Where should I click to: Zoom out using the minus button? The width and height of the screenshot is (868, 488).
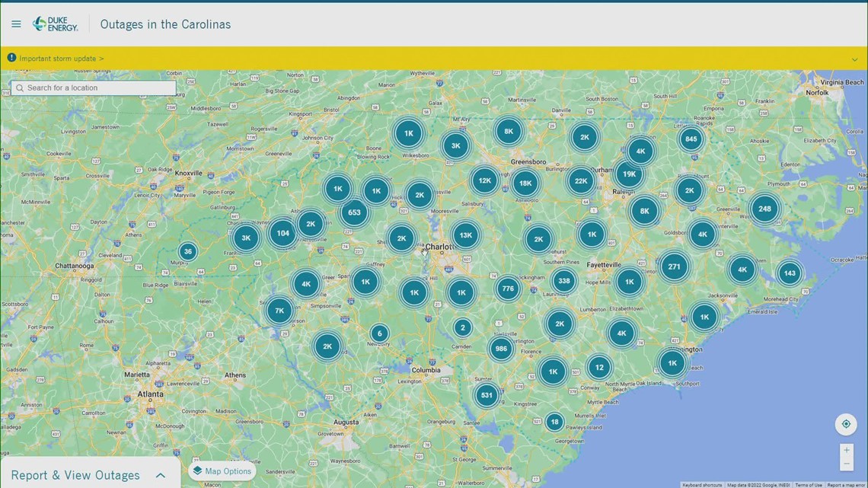[847, 464]
